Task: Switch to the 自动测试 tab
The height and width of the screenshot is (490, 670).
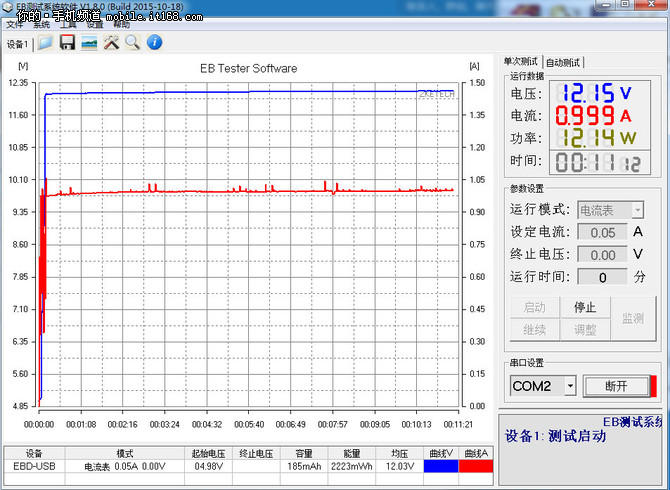Action: tap(563, 63)
